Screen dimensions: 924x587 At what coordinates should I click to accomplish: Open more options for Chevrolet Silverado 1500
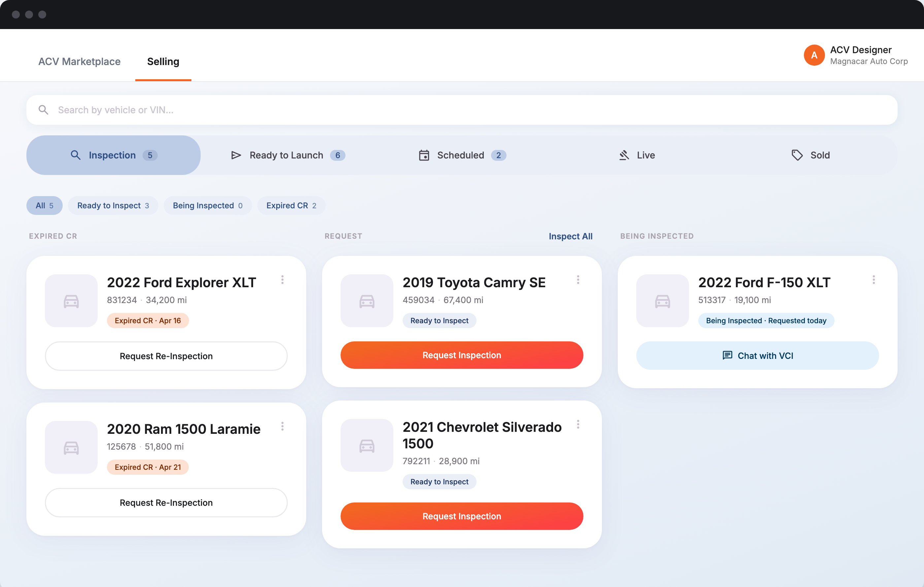tap(578, 425)
